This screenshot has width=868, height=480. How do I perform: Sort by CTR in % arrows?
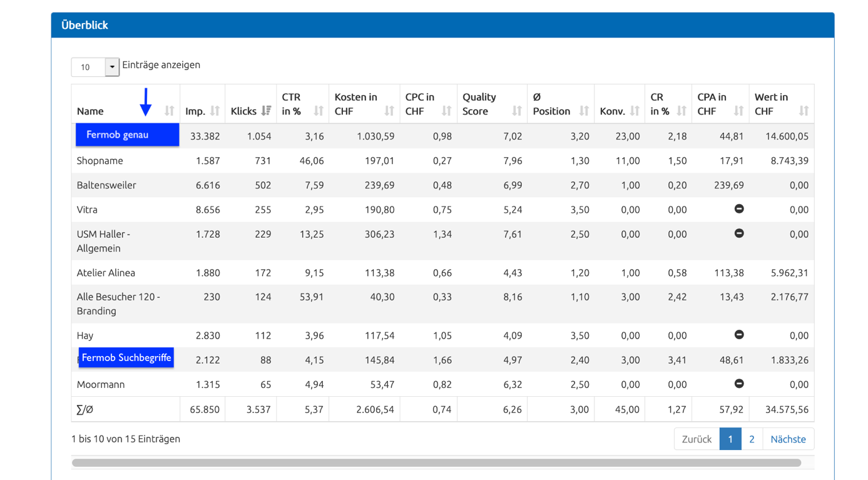319,111
